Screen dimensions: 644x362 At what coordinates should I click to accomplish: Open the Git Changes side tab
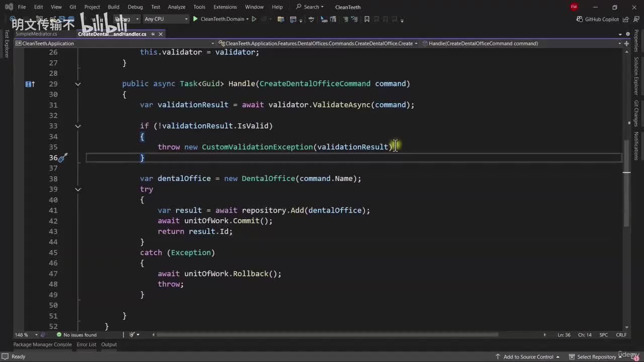(x=636, y=114)
